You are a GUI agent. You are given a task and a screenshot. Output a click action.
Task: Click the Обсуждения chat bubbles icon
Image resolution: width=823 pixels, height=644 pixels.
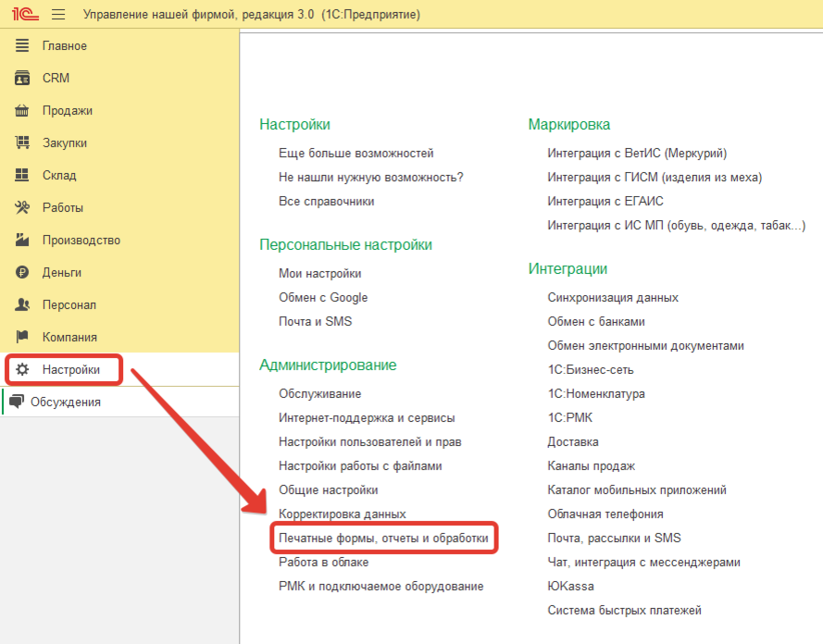17,402
